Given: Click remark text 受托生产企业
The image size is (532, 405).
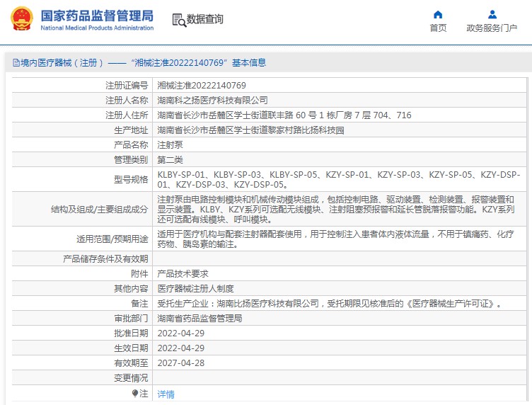Looking at the screenshot, I should 329,304.
